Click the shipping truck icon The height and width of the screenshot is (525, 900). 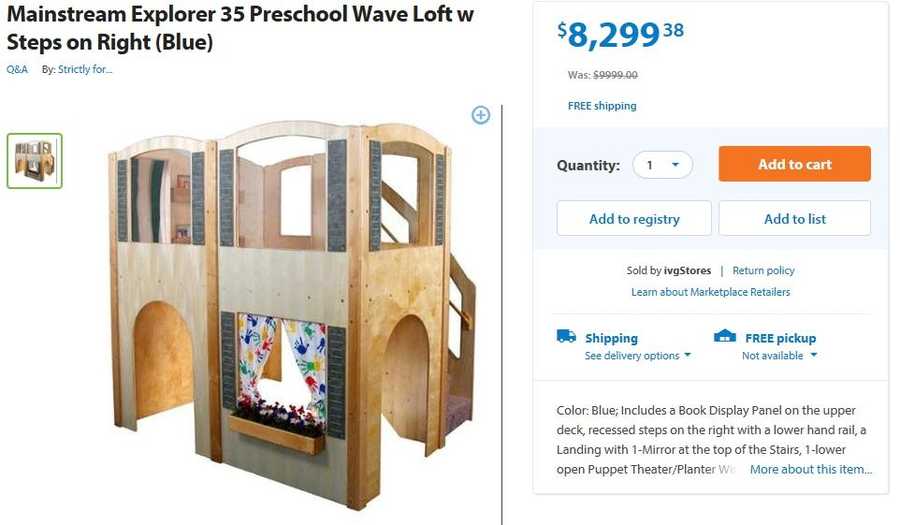[x=566, y=337]
